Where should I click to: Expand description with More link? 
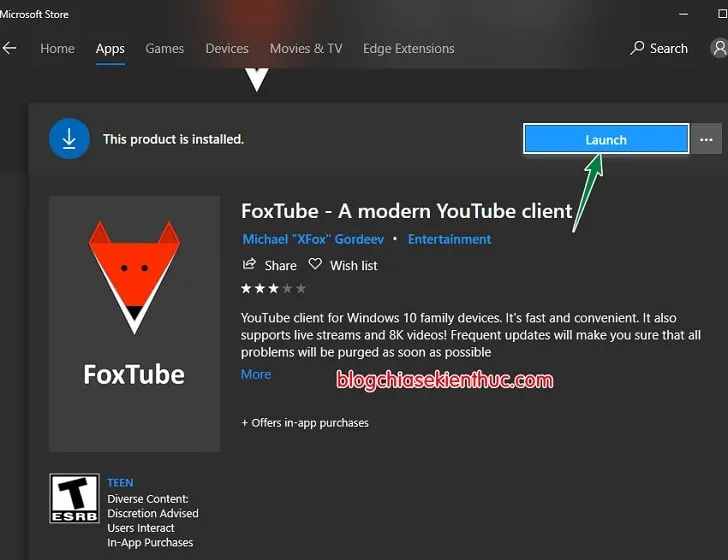click(256, 374)
